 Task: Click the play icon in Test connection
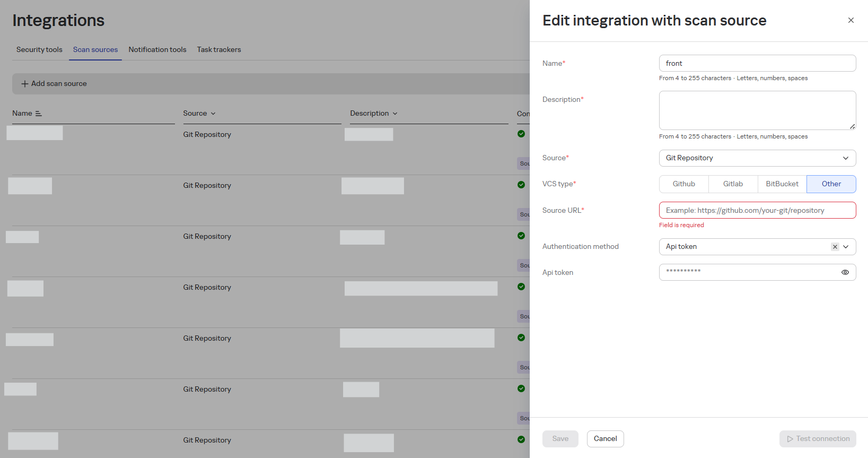(790, 439)
